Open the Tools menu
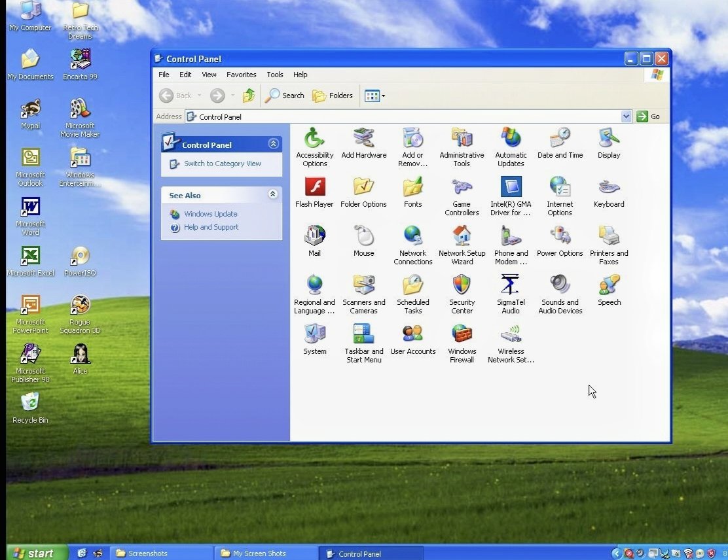This screenshot has width=728, height=560. click(x=274, y=75)
